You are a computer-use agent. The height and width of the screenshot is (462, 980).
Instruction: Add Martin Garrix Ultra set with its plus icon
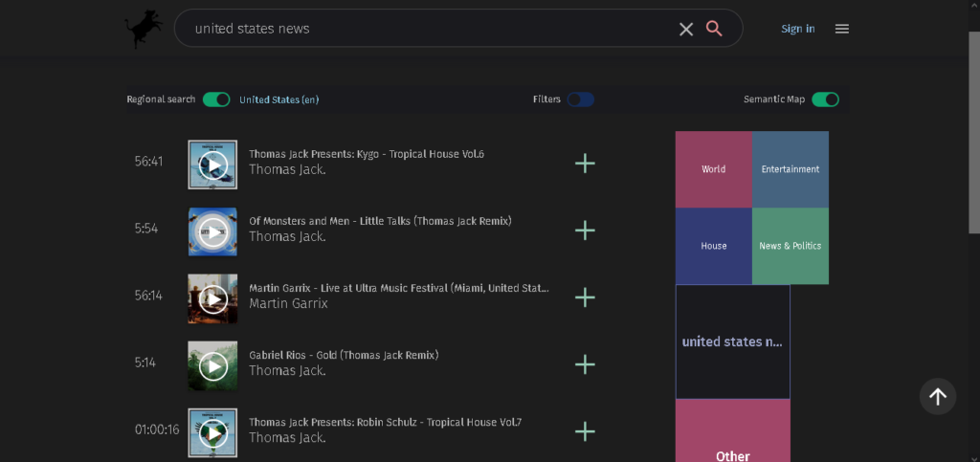(585, 297)
